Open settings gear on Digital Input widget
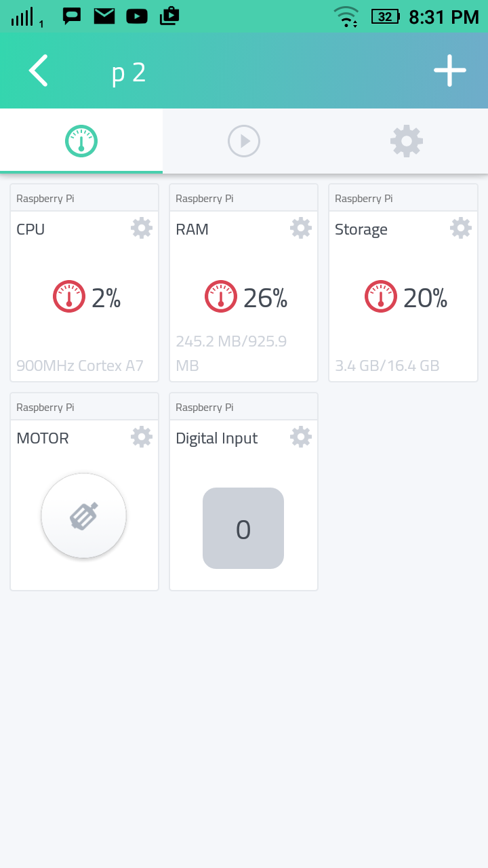 (x=301, y=437)
